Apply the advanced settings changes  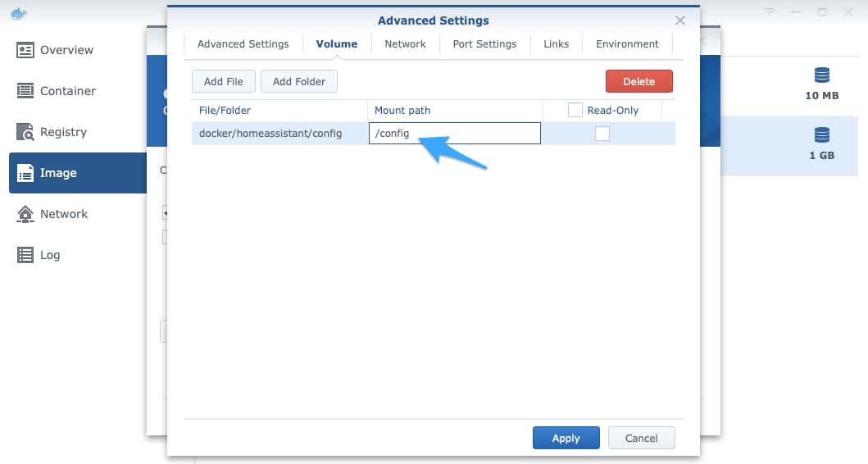pyautogui.click(x=566, y=438)
